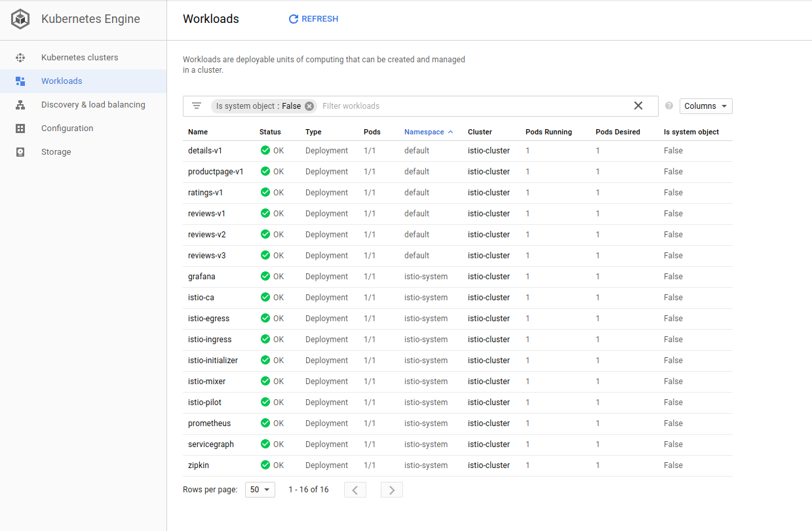Sort by the Pods Desired column header
Viewport: 812px width, 531px height.
(x=618, y=132)
